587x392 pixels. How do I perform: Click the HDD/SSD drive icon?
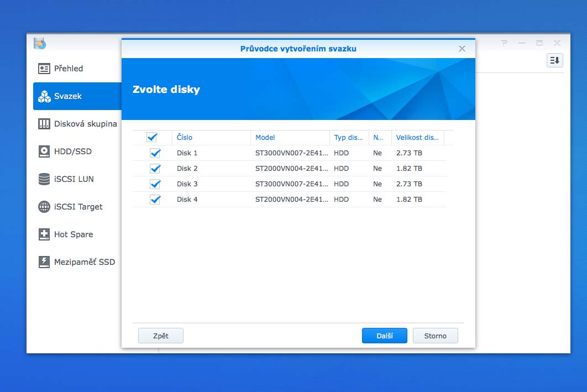click(44, 151)
